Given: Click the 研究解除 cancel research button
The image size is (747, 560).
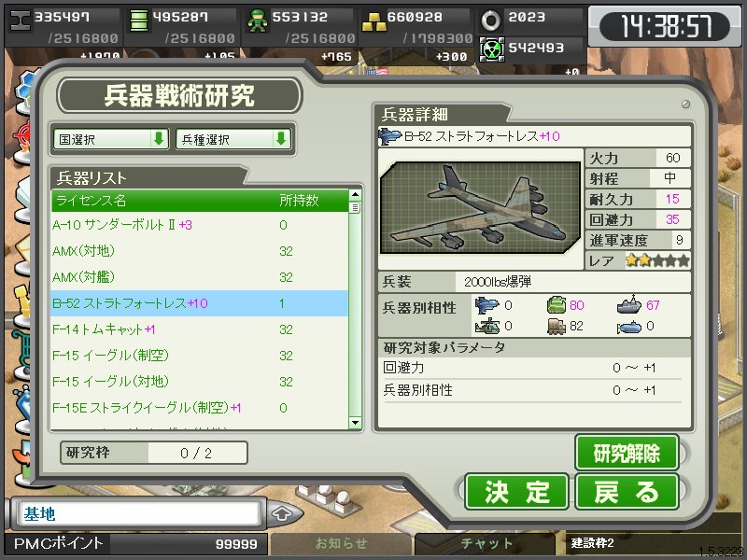Looking at the screenshot, I should 627,453.
